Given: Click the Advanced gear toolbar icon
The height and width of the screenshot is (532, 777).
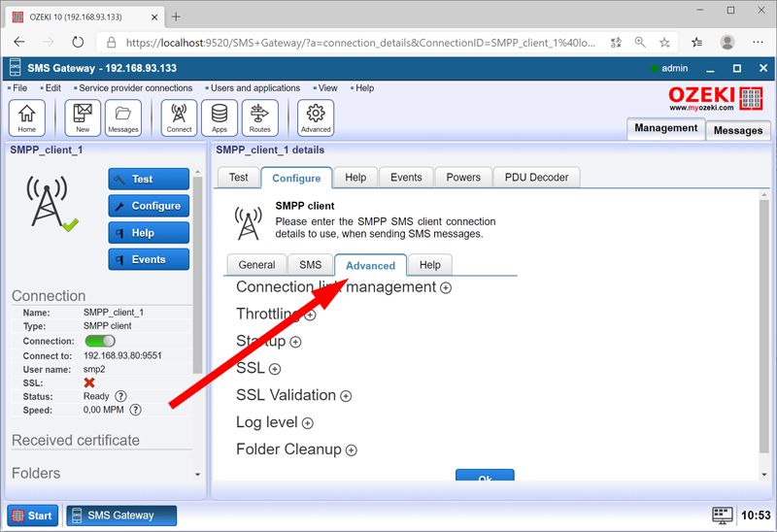Looking at the screenshot, I should pyautogui.click(x=316, y=117).
